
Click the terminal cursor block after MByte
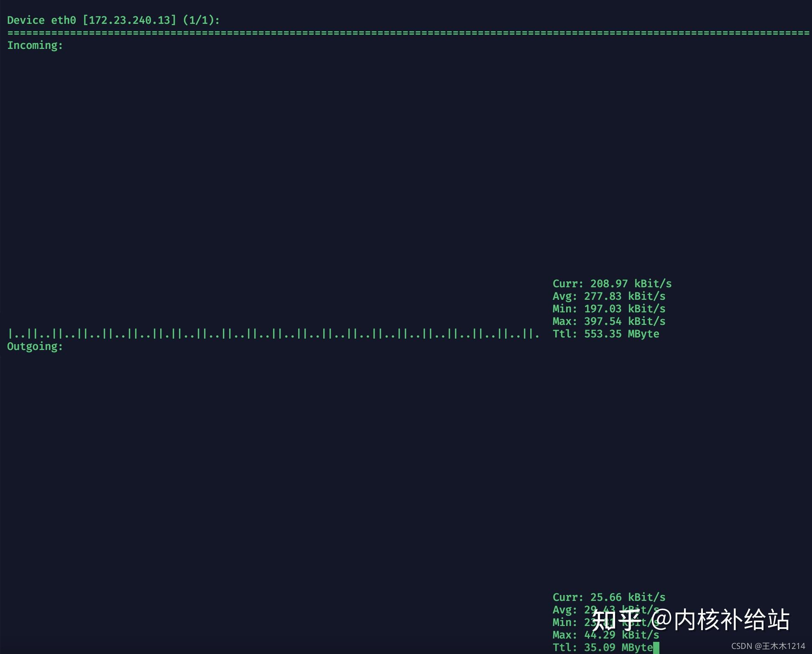[656, 648]
